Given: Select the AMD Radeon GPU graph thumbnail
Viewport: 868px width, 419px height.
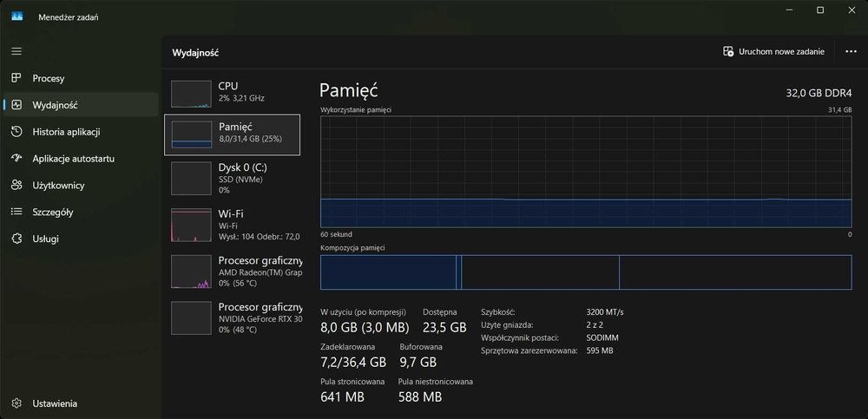Looking at the screenshot, I should 191,272.
